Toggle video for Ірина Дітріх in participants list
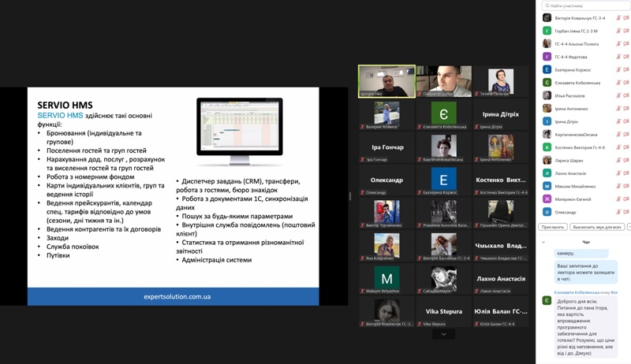This screenshot has width=631, height=364. tap(626, 121)
